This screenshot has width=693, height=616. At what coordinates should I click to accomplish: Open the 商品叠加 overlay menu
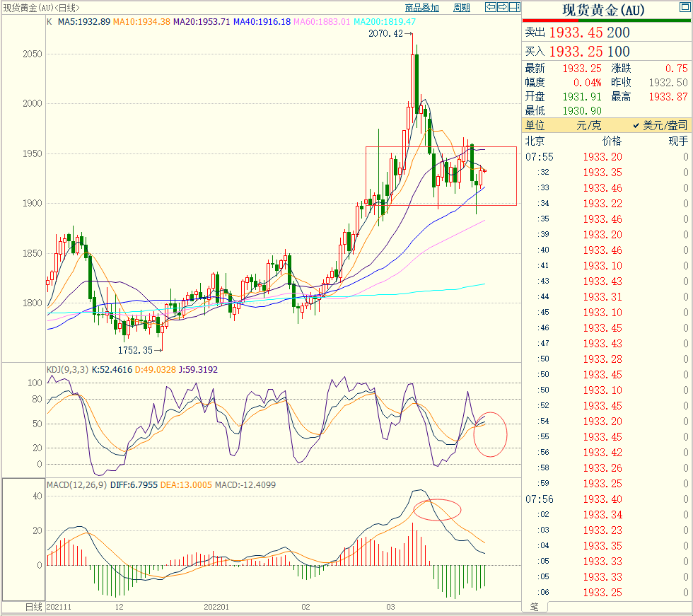[x=422, y=8]
